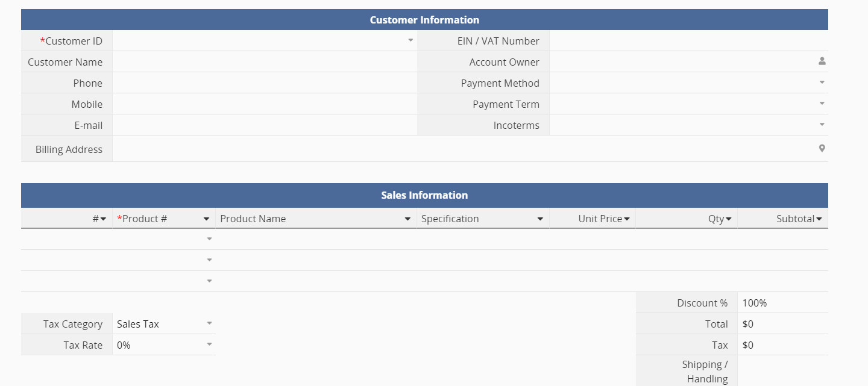Open the # column filter arrow
868x386 pixels.
click(x=103, y=219)
